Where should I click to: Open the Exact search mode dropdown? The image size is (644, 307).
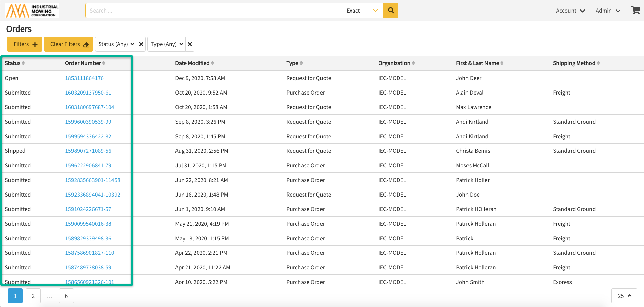tap(362, 11)
